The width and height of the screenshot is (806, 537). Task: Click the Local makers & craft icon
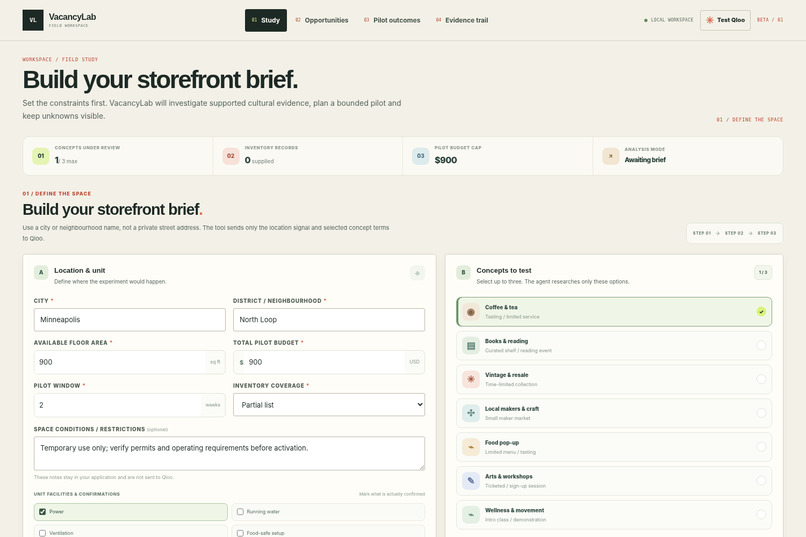click(x=471, y=413)
